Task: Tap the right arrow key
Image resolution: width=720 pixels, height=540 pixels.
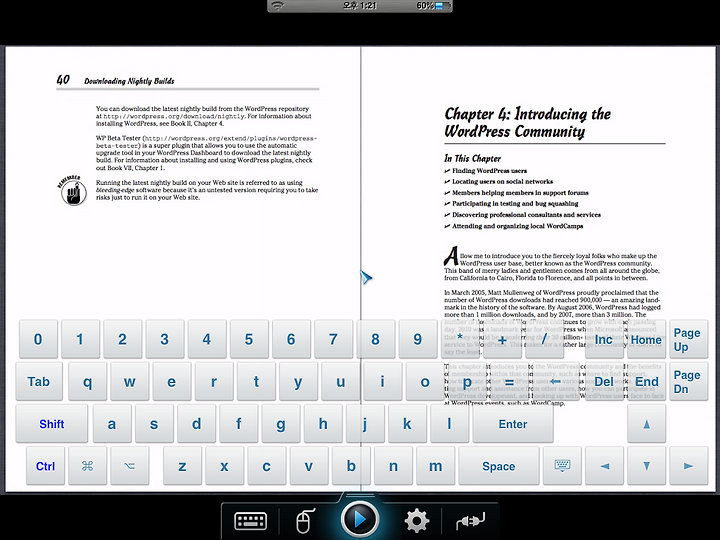Action: [x=688, y=466]
